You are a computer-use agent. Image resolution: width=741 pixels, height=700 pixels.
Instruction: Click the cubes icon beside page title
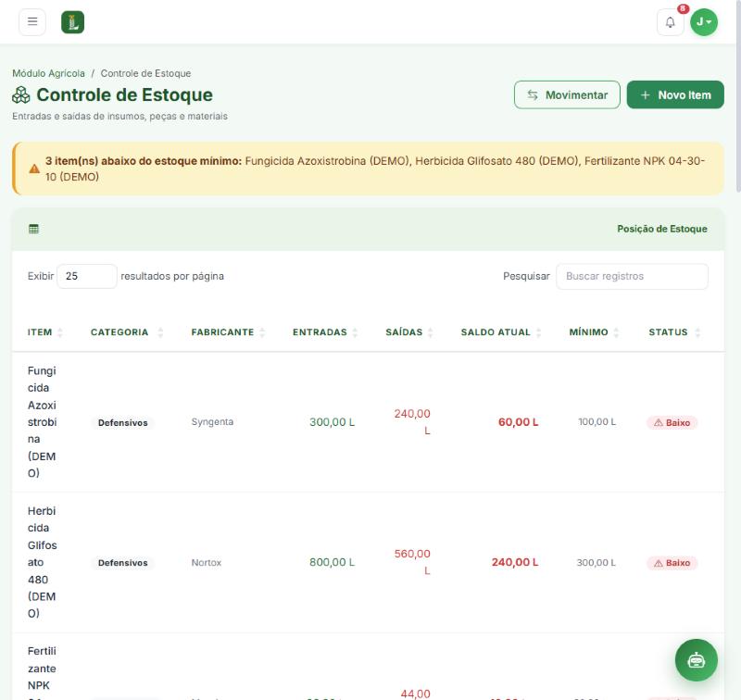[20, 95]
